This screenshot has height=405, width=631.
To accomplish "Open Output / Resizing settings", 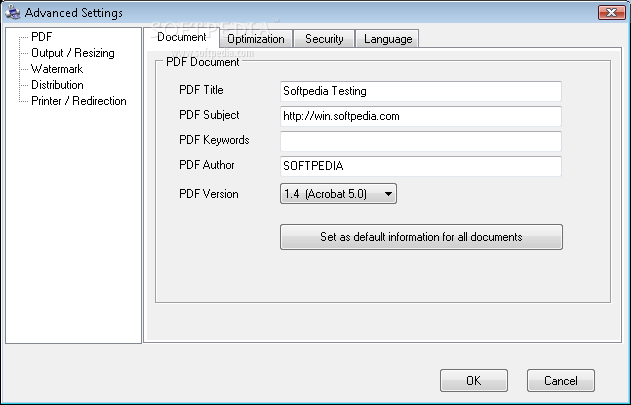I will click(73, 53).
